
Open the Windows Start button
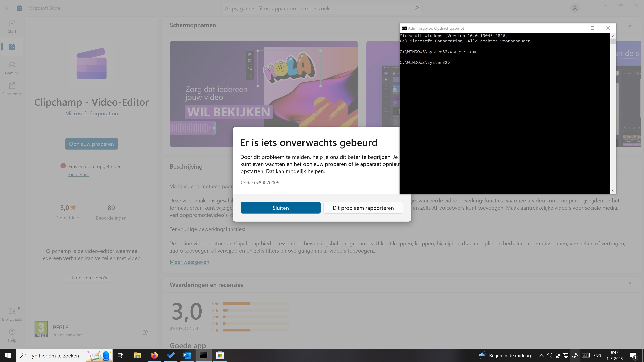pos(8,355)
